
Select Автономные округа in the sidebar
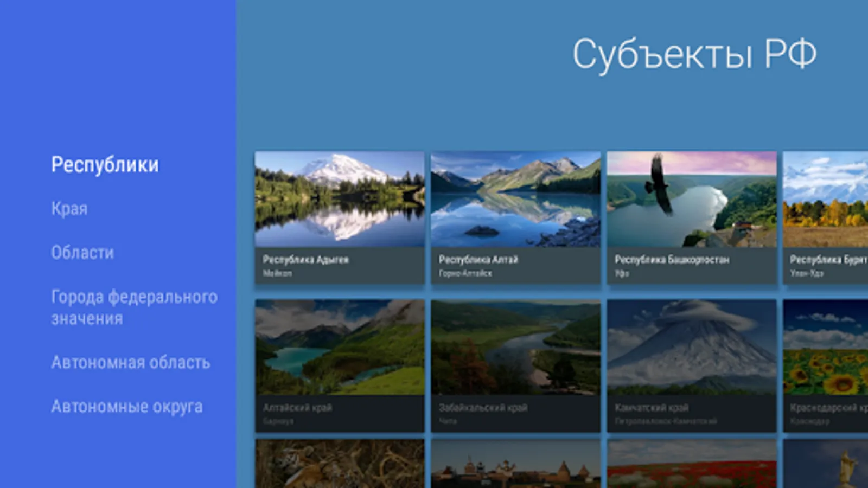(x=127, y=407)
